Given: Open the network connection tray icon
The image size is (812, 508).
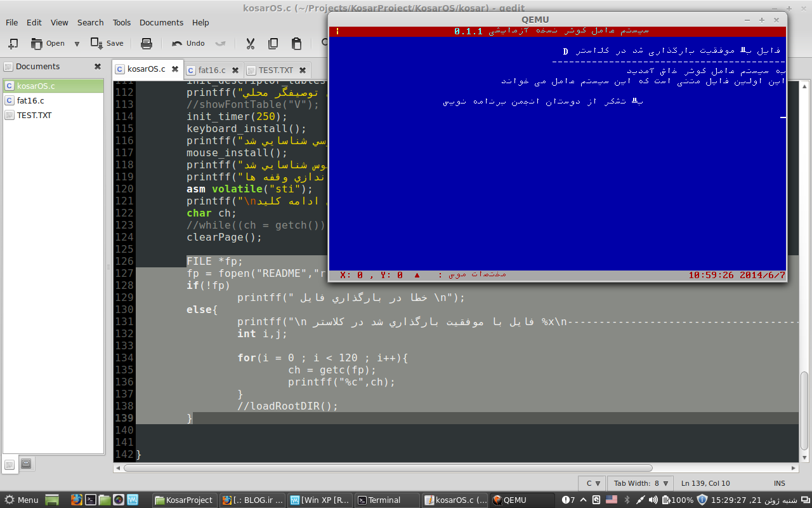Looking at the screenshot, I should (641, 500).
